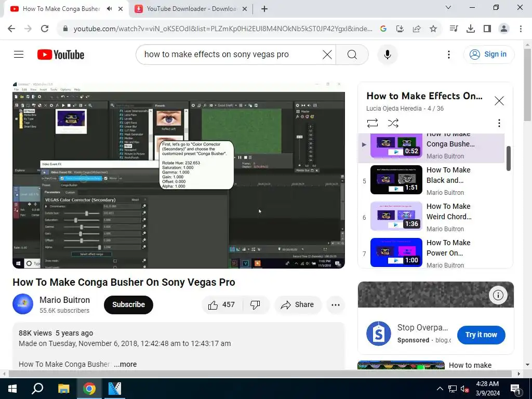Open File Explorer from taskbar
The height and width of the screenshot is (399, 532).
tap(63, 389)
